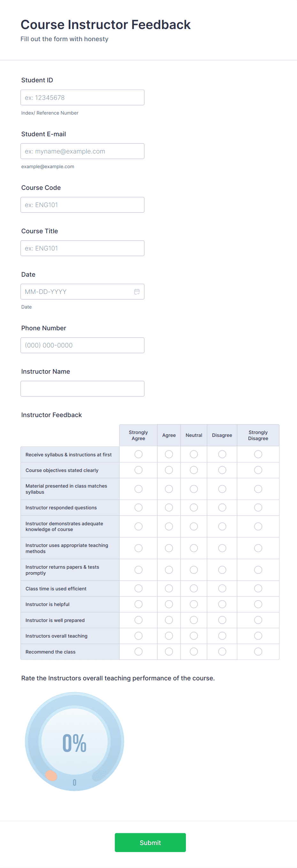Select Strongly Disagree for instructor knowledge of course
Image resolution: width=297 pixels, height=868 pixels.
[258, 526]
